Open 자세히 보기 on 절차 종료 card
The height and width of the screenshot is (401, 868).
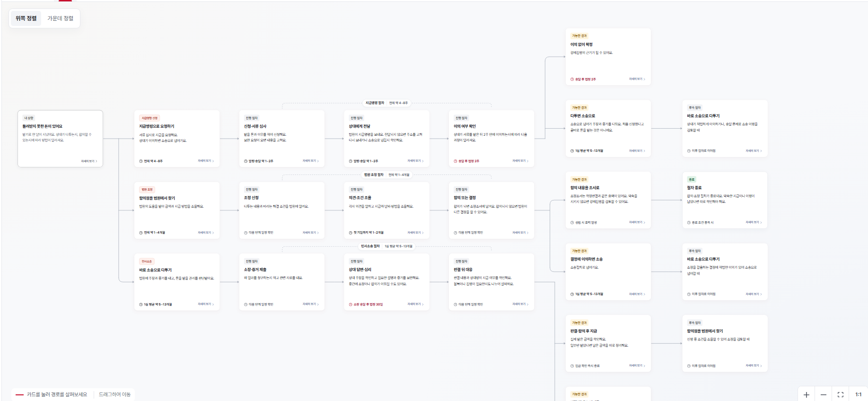pyautogui.click(x=754, y=222)
